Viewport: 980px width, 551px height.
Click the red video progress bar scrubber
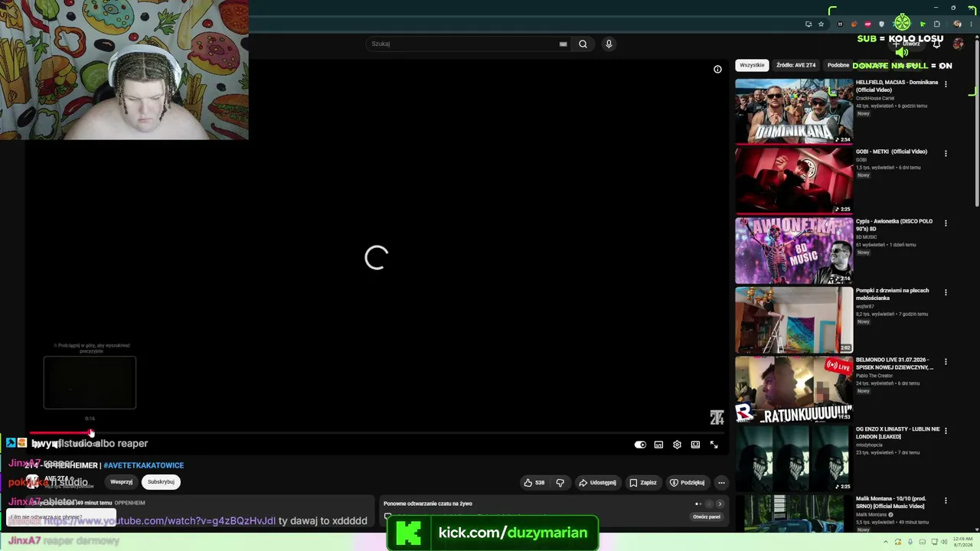[x=90, y=433]
